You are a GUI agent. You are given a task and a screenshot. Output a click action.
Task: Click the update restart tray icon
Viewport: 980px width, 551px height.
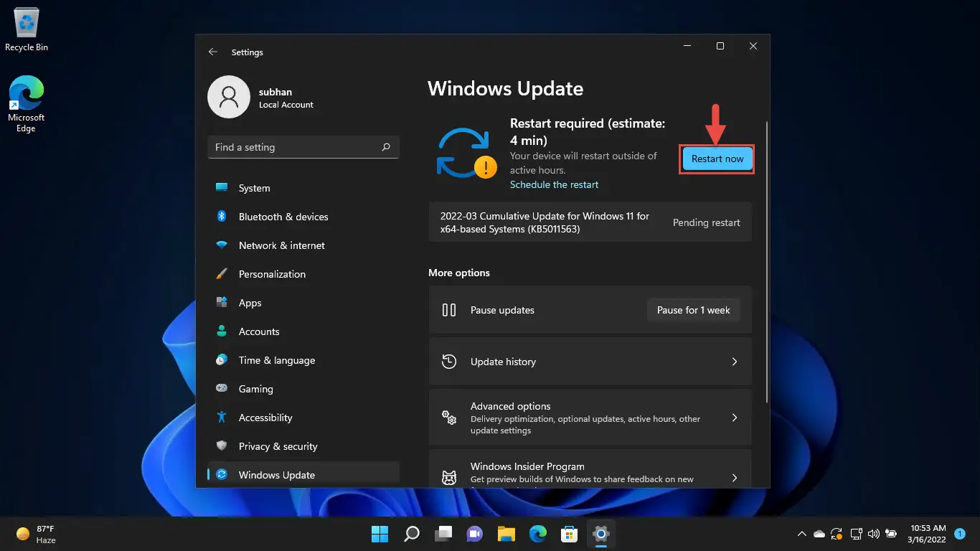point(837,534)
